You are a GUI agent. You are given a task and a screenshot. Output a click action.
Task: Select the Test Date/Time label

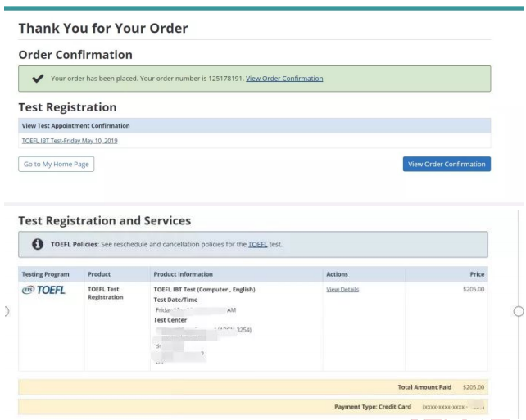[175, 300]
